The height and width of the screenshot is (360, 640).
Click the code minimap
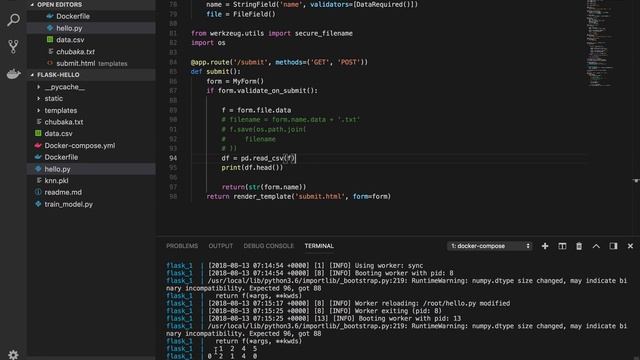(600, 43)
